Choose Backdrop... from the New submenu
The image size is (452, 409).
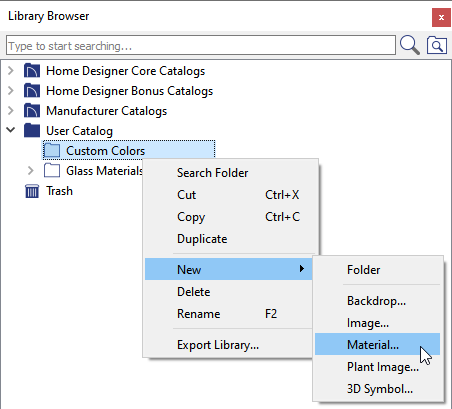(377, 301)
